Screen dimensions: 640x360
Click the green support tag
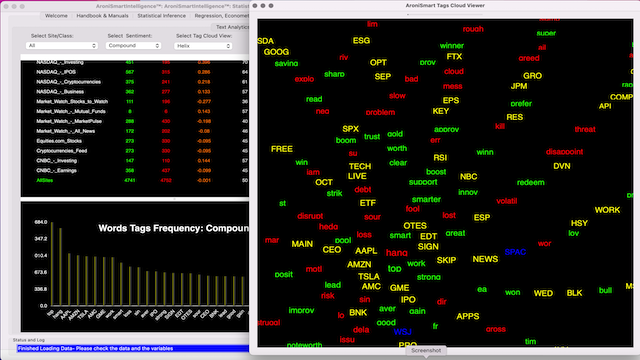click(x=423, y=182)
